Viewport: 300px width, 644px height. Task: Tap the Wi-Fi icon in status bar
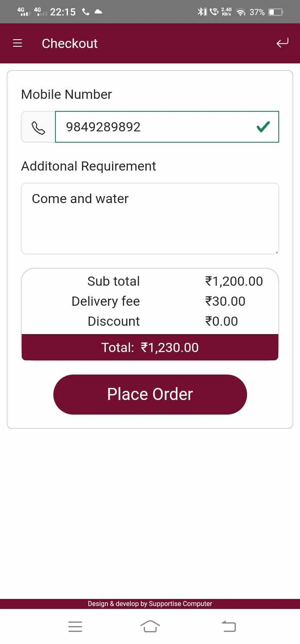coord(240,12)
